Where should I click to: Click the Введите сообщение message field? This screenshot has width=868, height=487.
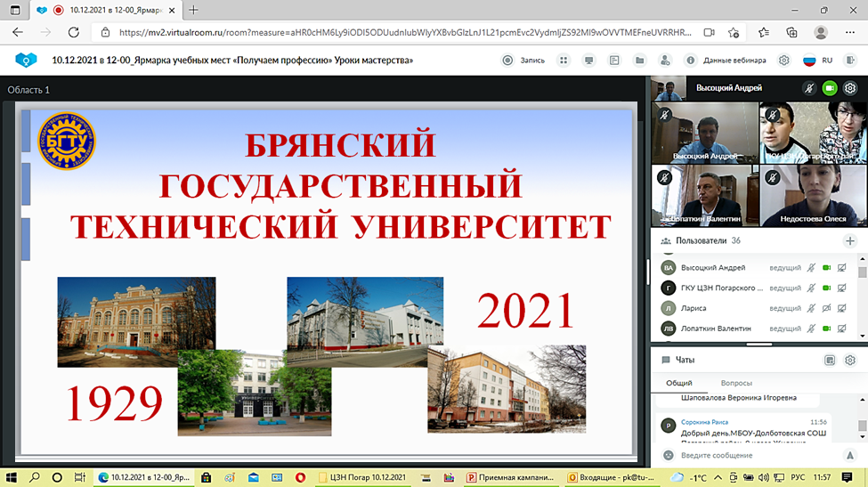pos(758,456)
